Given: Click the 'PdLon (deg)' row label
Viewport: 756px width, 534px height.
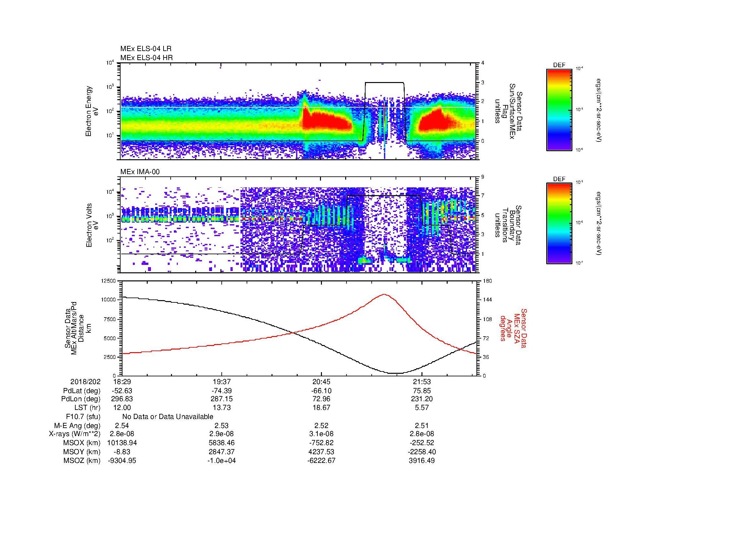Looking at the screenshot, I should (x=81, y=399).
